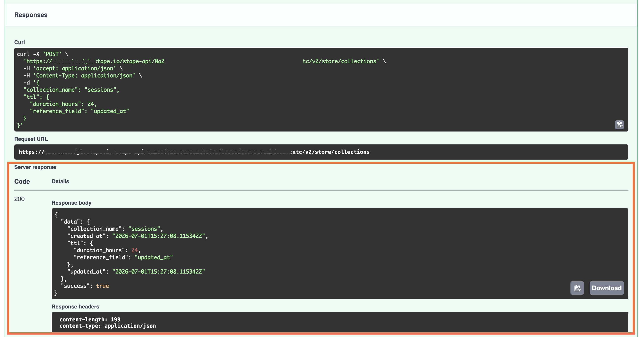This screenshot has width=644, height=337.
Task: Click the Response body heading
Action: (x=72, y=203)
